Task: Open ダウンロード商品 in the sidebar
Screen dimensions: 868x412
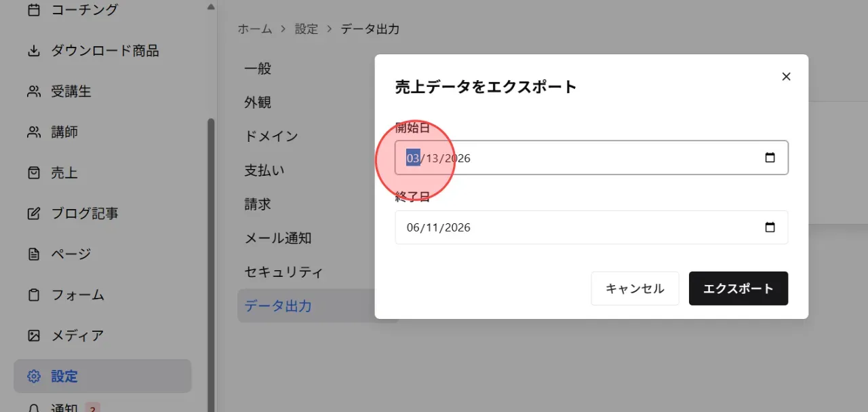Action: point(105,51)
